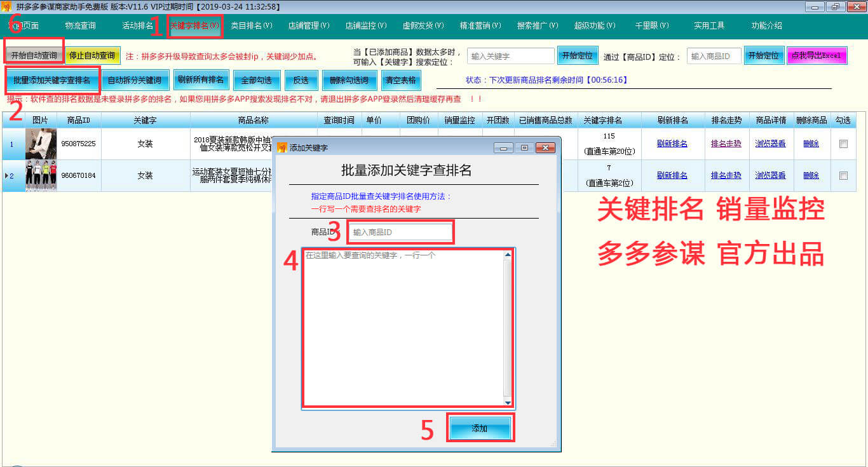Click 浏览器看 for product 950875225
This screenshot has width=868, height=467.
point(770,144)
